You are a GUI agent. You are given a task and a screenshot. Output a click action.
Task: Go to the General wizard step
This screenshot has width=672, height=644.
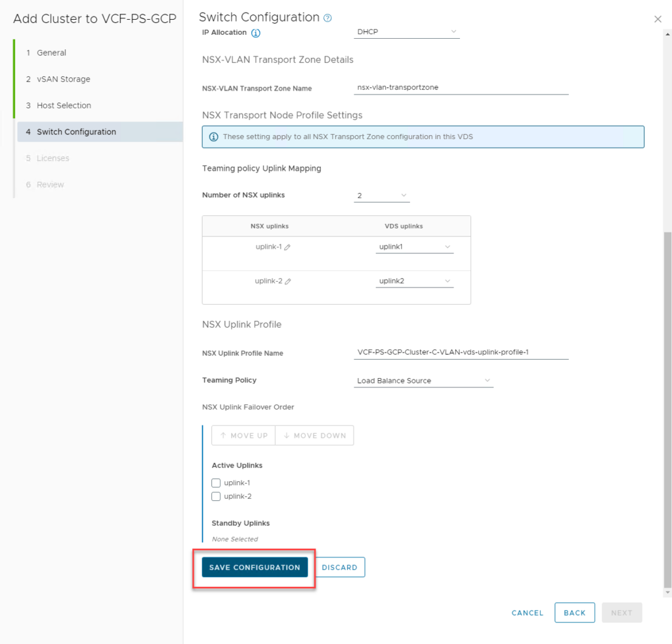(x=51, y=53)
